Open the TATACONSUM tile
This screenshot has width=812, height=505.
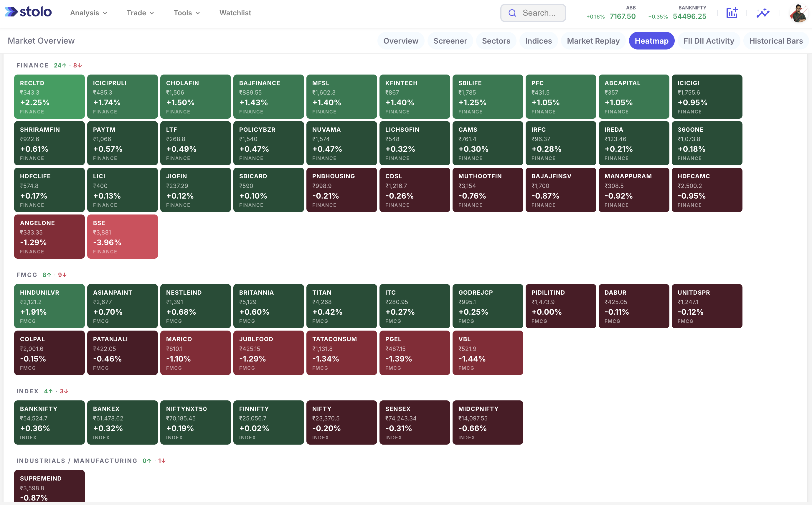(x=341, y=353)
